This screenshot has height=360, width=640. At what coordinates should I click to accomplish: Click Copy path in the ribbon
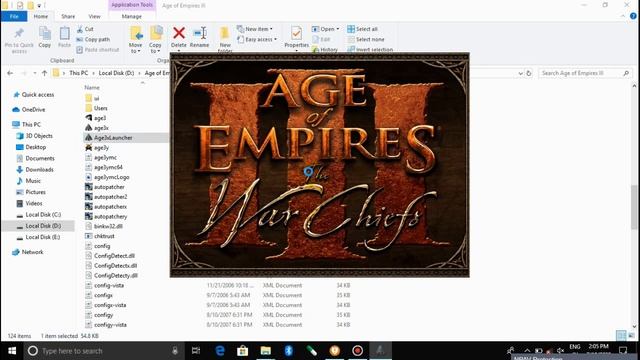click(93, 39)
